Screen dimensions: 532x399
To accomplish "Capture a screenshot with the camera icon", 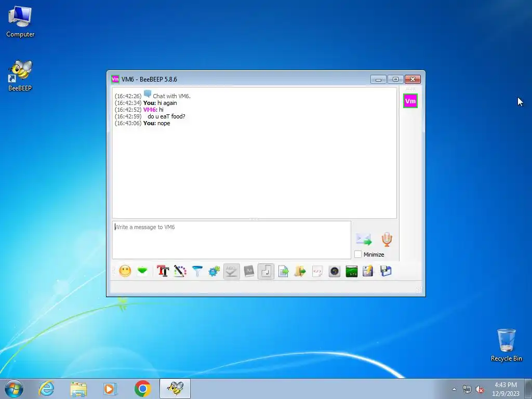I will coord(335,271).
